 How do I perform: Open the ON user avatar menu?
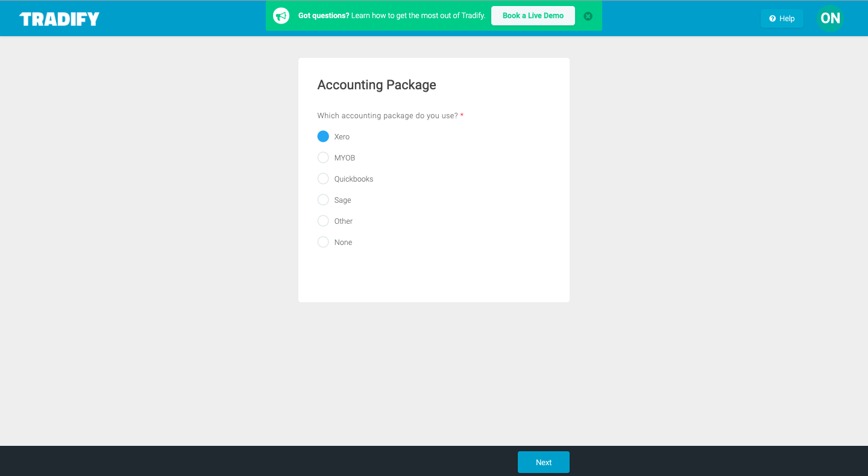(830, 18)
